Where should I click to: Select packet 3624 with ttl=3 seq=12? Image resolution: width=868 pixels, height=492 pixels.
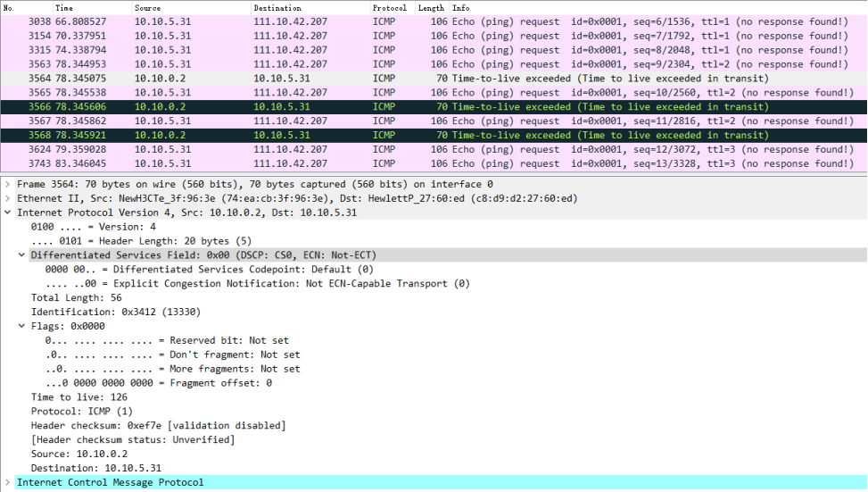[434, 150]
